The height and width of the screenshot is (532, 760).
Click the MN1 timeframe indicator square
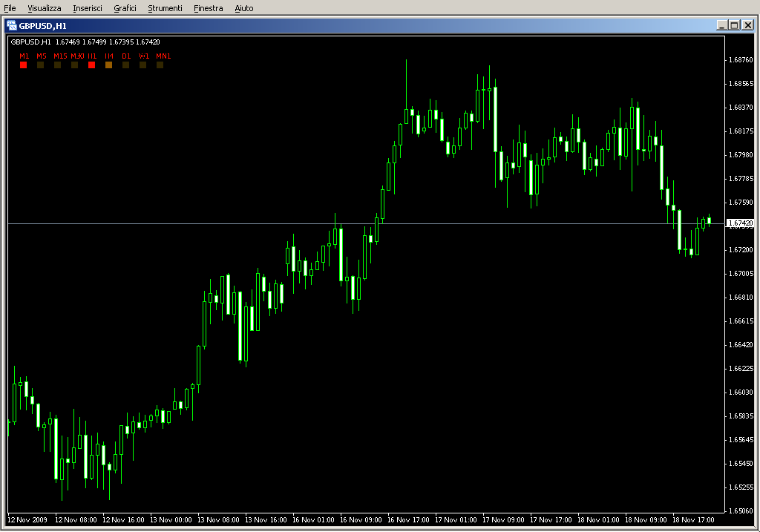click(160, 65)
